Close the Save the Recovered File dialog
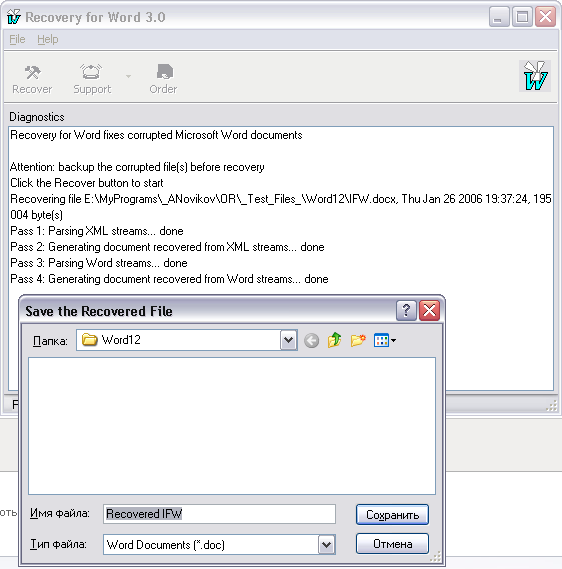562x569 pixels. pos(429,311)
